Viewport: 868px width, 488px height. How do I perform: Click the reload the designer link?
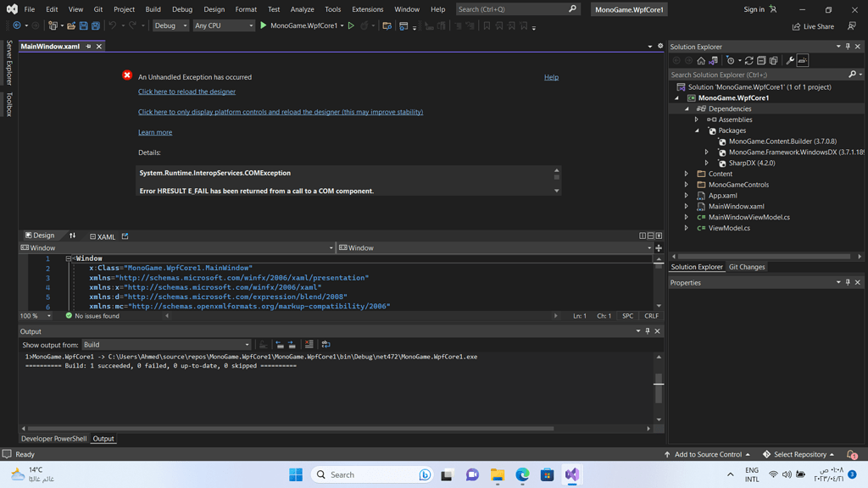pos(186,91)
